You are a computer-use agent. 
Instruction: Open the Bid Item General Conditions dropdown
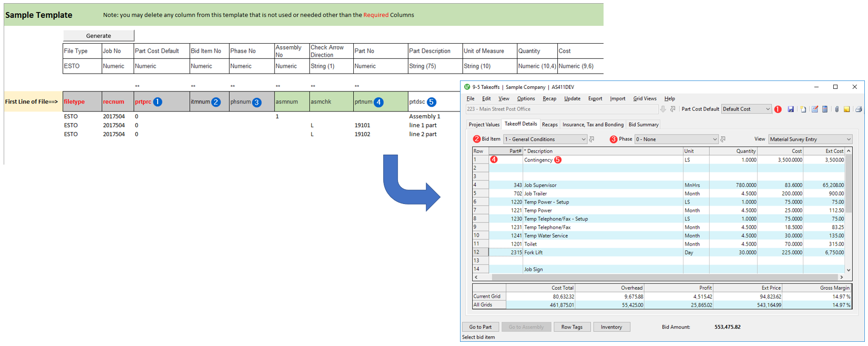(583, 139)
